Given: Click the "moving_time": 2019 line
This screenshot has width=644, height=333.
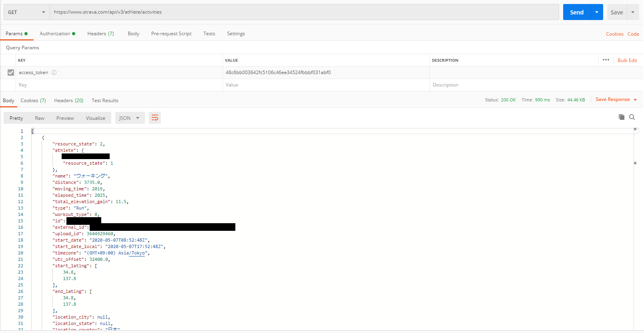Looking at the screenshot, I should pyautogui.click(x=78, y=189).
